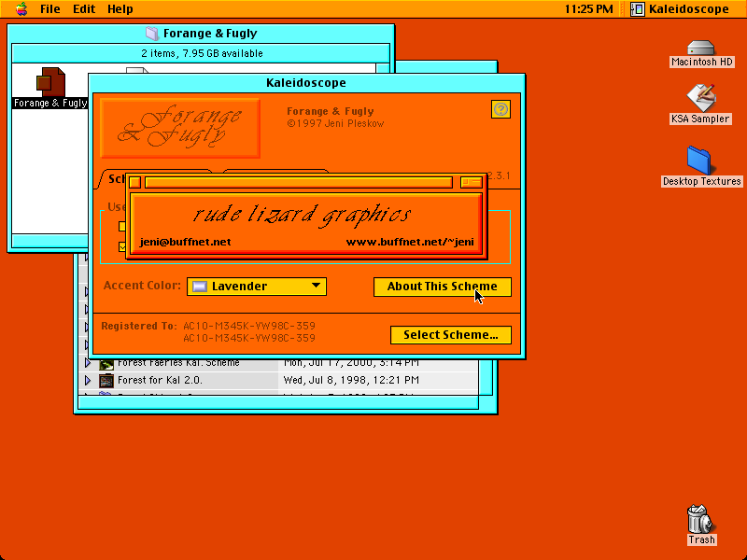747x560 pixels.
Task: Open the Kaleidoscope application menu
Action: (x=681, y=9)
